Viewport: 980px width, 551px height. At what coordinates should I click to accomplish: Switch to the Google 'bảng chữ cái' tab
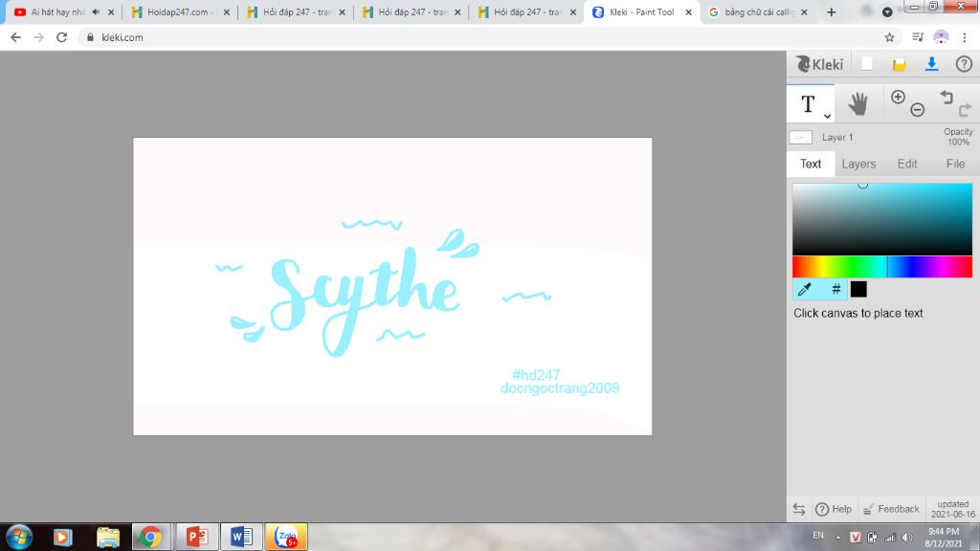759,11
